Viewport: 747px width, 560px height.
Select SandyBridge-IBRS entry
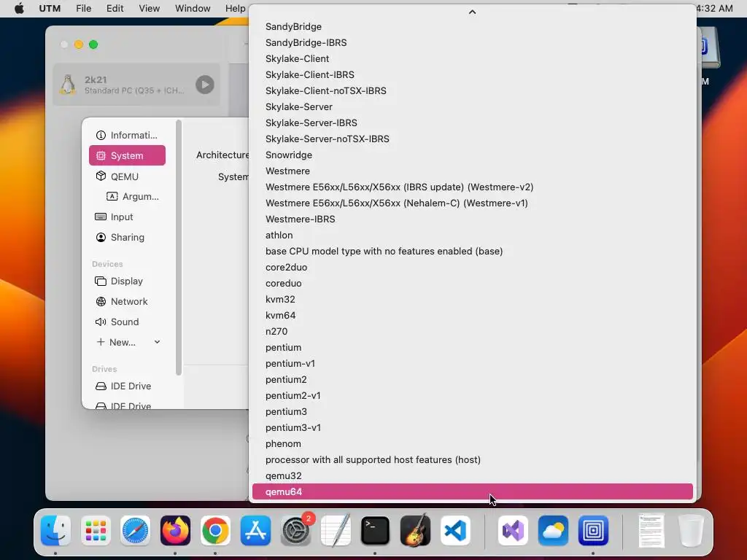[472, 43]
